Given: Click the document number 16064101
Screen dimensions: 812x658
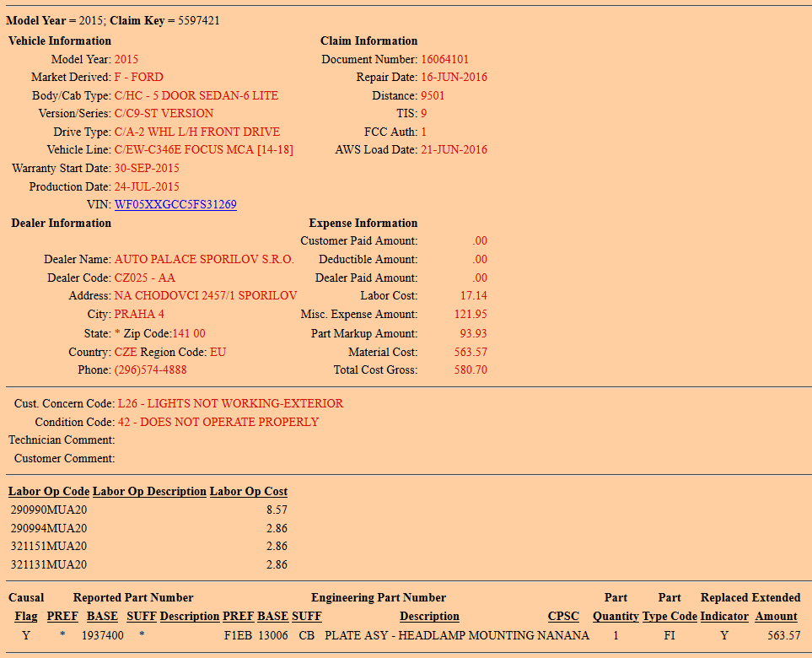Looking at the screenshot, I should [x=444, y=59].
